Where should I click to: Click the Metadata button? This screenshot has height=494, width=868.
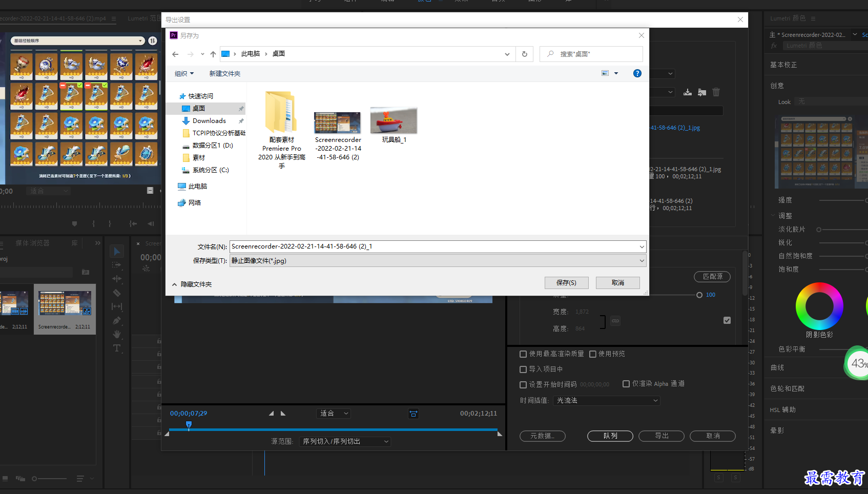point(543,436)
